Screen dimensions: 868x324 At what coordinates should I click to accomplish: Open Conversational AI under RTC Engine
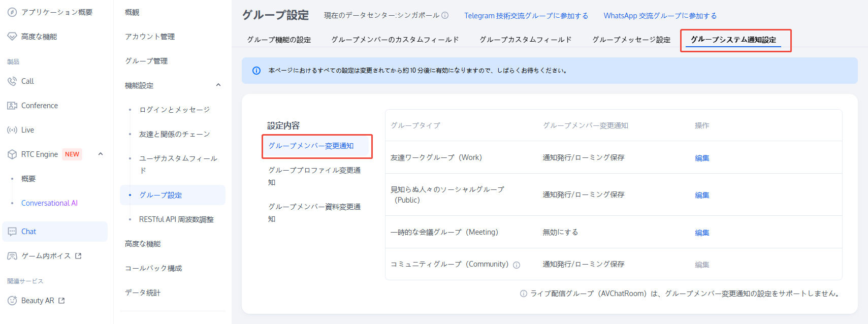click(x=49, y=203)
